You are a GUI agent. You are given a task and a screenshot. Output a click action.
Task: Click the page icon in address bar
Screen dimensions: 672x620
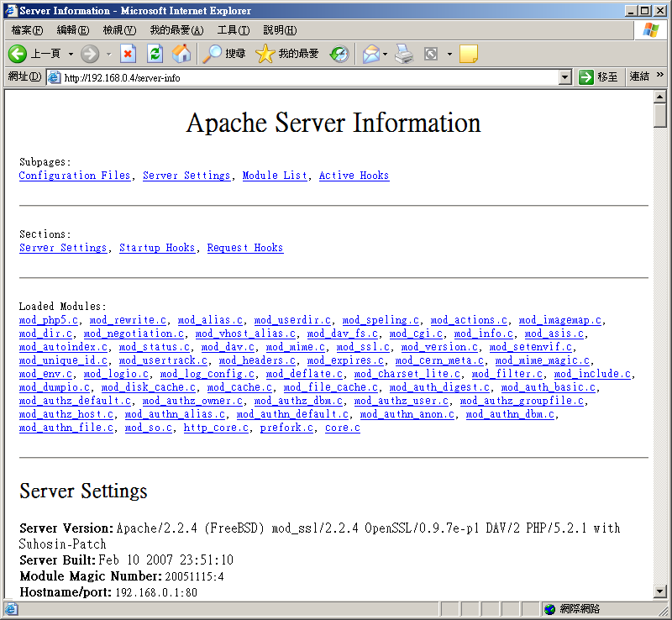point(54,77)
